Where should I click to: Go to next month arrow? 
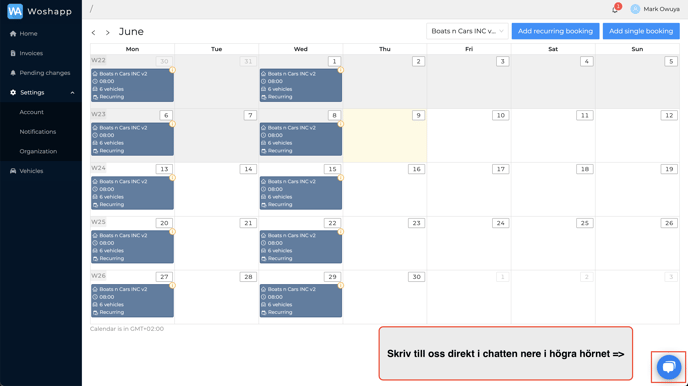108,32
